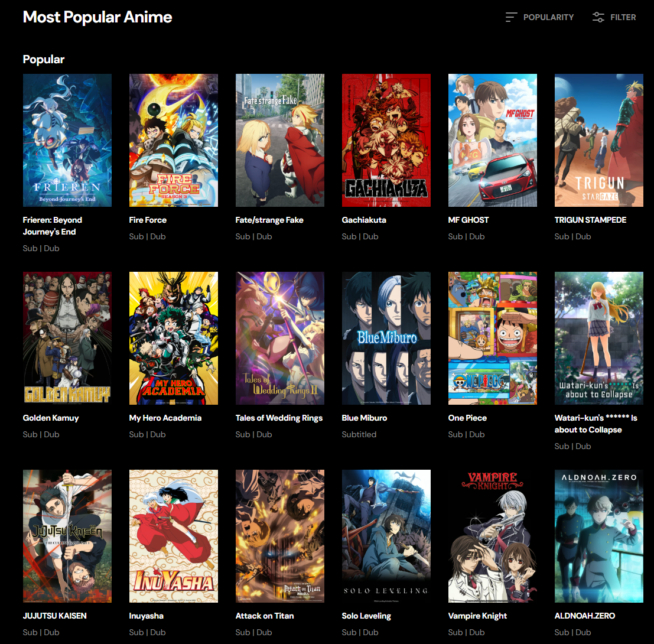Viewport: 654px width, 644px height.
Task: Open the Watari-kun's Collapse poster
Action: tap(599, 339)
